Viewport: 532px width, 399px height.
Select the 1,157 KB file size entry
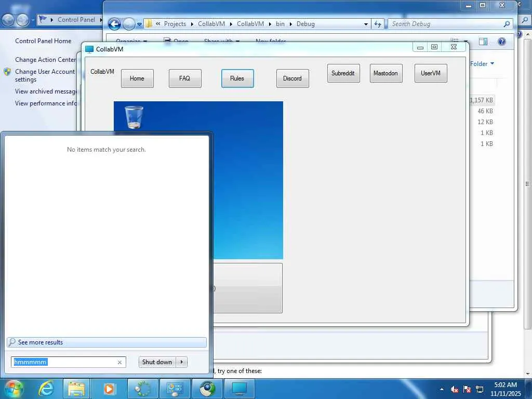[481, 100]
